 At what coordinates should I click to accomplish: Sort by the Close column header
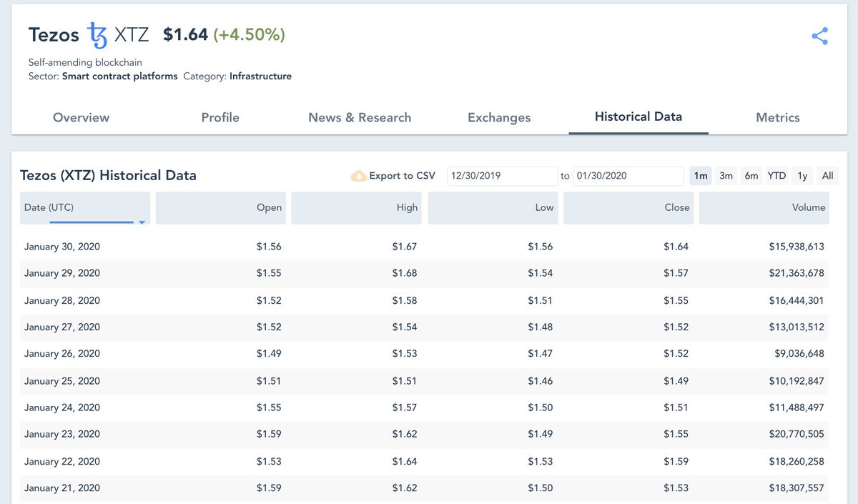point(628,208)
